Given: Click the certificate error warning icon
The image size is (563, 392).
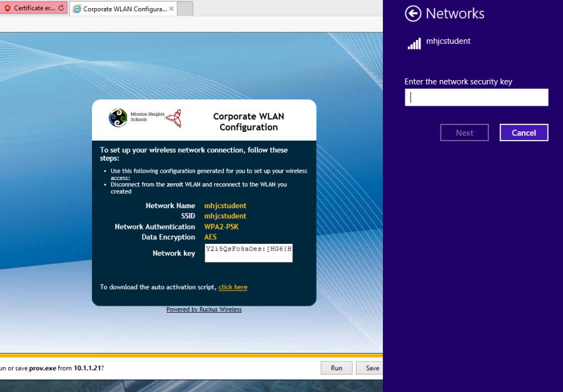Looking at the screenshot, I should click(6, 8).
